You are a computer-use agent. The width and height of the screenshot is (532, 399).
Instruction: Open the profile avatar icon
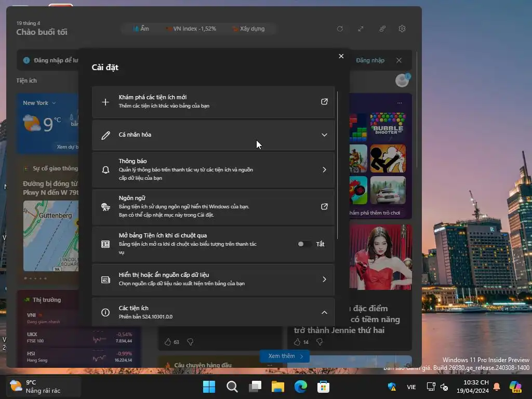tap(403, 81)
